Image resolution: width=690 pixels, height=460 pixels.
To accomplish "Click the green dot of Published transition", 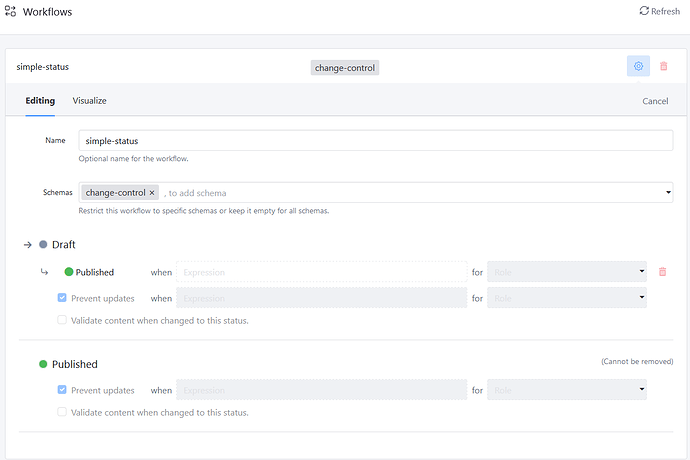I will [69, 272].
